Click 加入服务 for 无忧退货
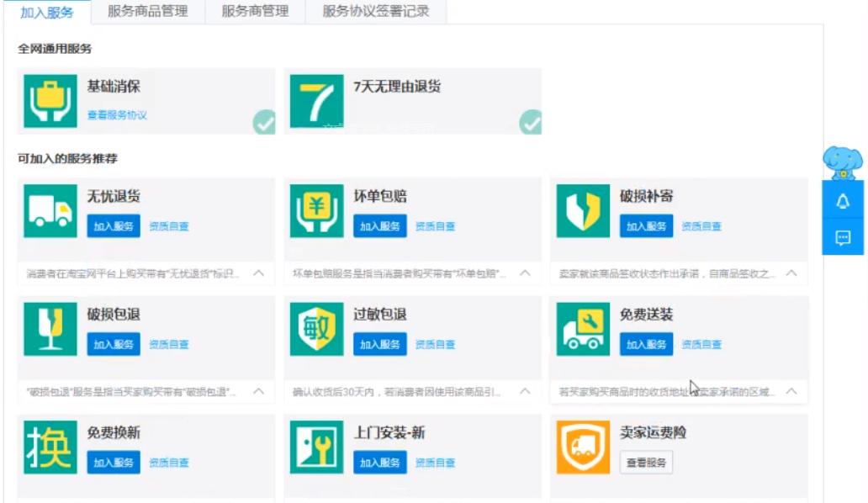This screenshot has height=503, width=868. point(113,227)
